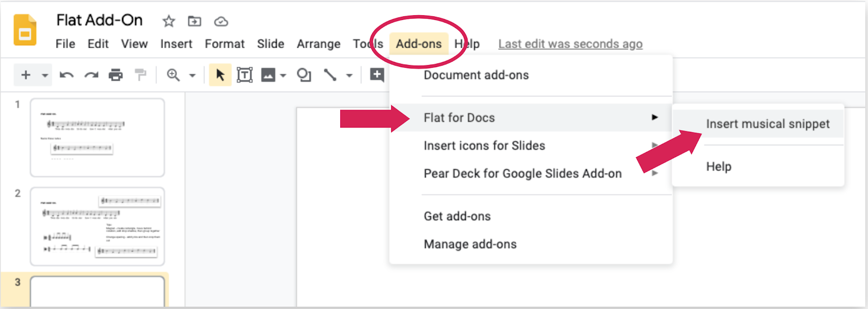The height and width of the screenshot is (309, 868).
Task: Open line type dropdown arrow
Action: pyautogui.click(x=349, y=75)
